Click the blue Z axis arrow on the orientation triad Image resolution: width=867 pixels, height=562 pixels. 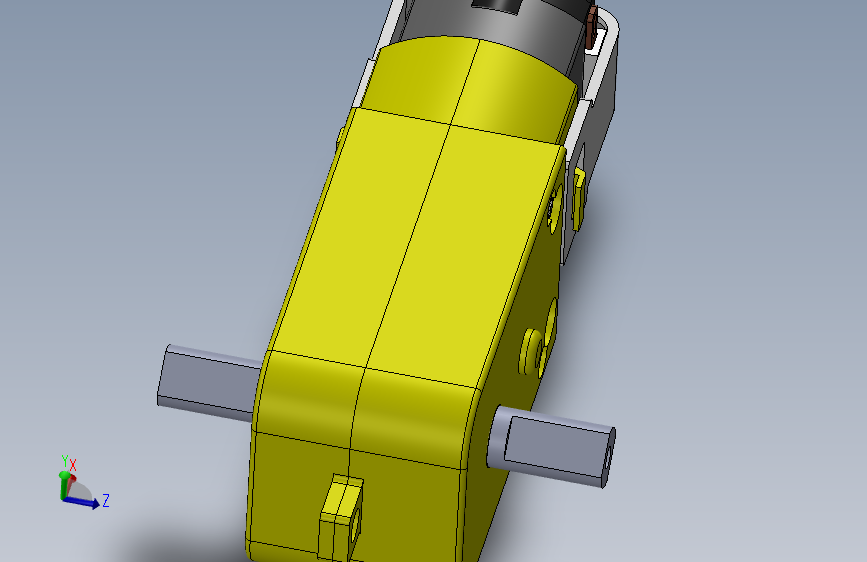[x=82, y=501]
